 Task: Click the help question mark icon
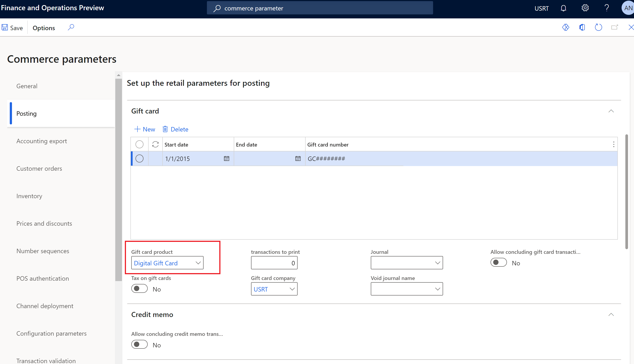(607, 8)
